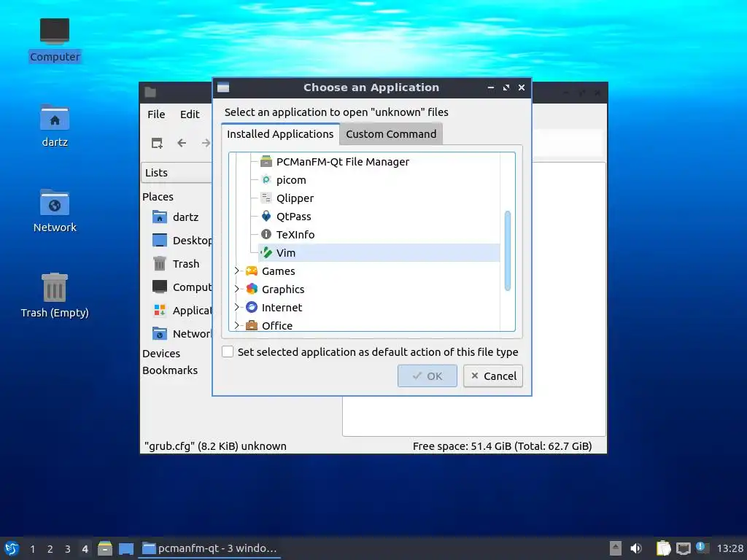Select the Vim application icon
747x560 pixels.
click(x=266, y=253)
